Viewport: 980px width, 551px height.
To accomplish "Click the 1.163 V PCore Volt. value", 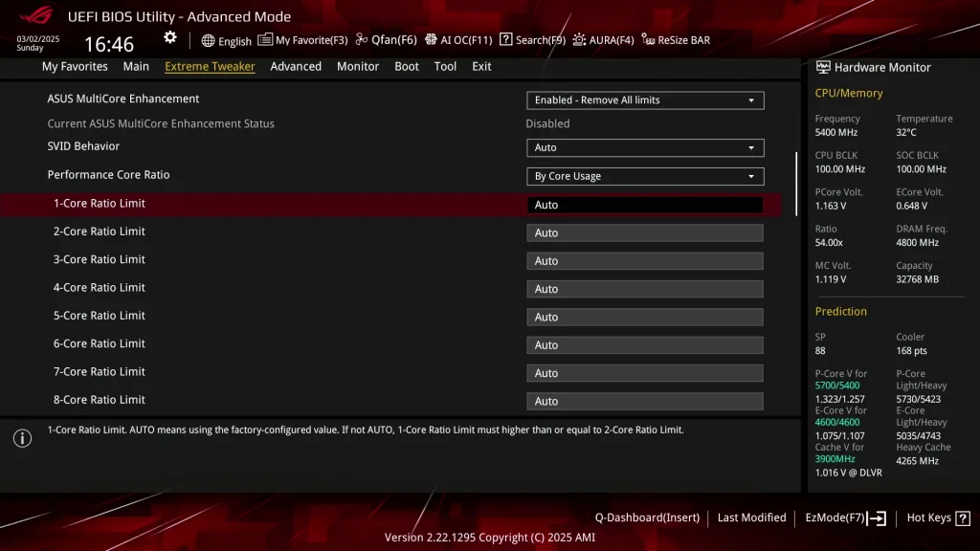I will (x=831, y=206).
